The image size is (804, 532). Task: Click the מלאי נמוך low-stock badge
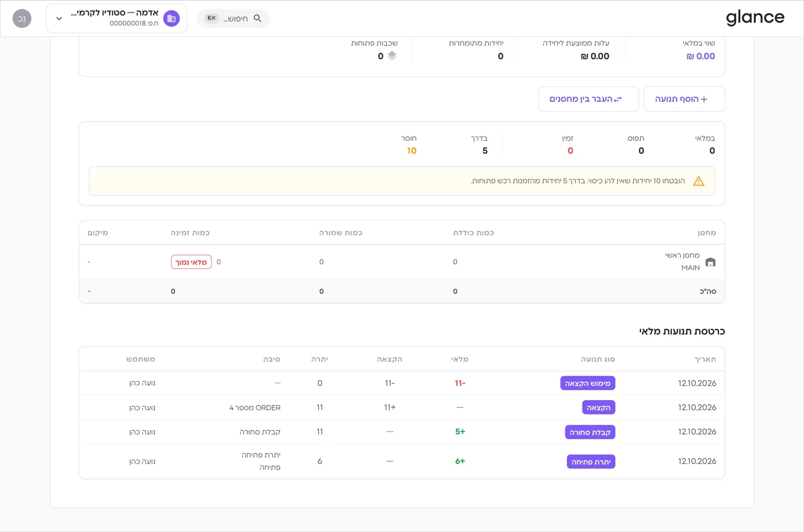(191, 262)
